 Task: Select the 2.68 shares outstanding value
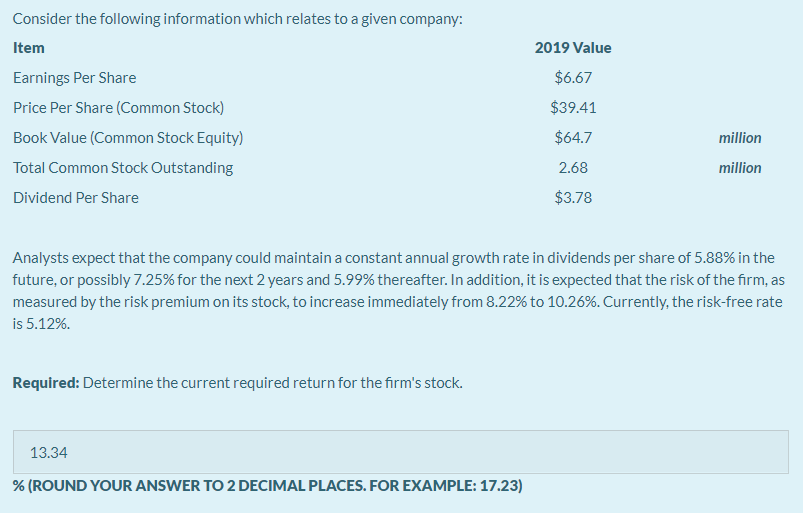[x=573, y=168]
